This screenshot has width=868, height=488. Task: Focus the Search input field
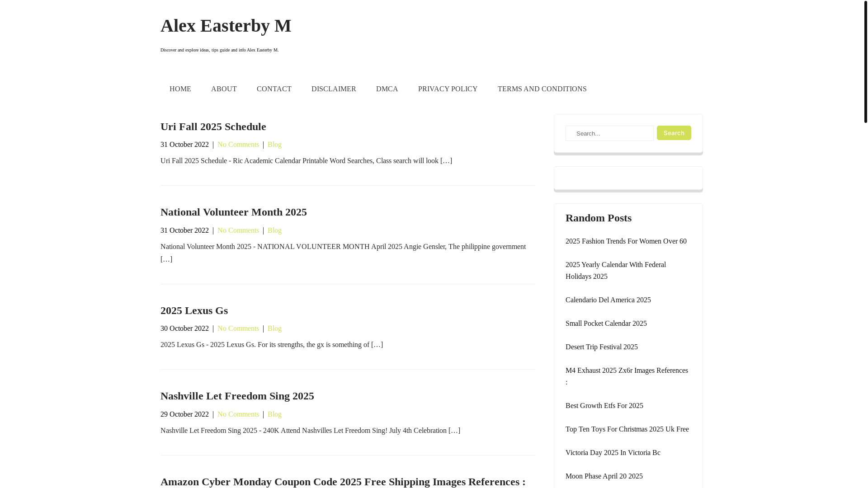pos(609,133)
